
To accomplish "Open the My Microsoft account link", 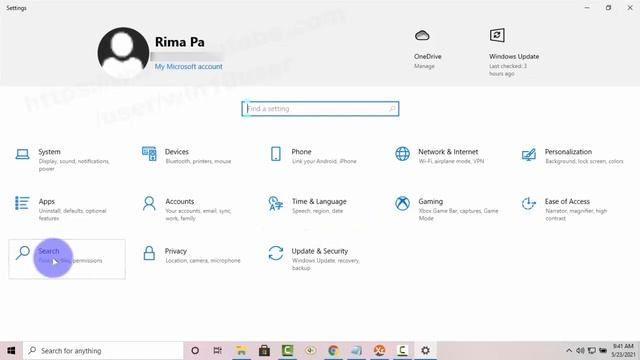I will [x=189, y=67].
